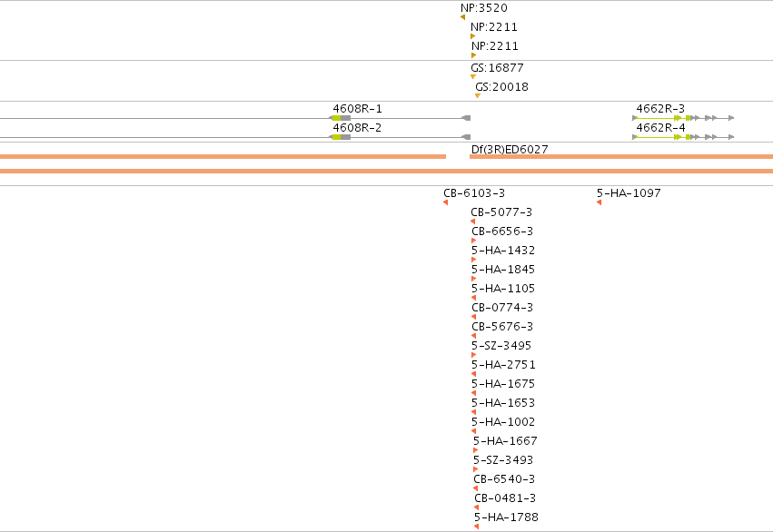
Task: Click the orange Df(3R)ED6027 deficiency bar
Action: point(621,157)
